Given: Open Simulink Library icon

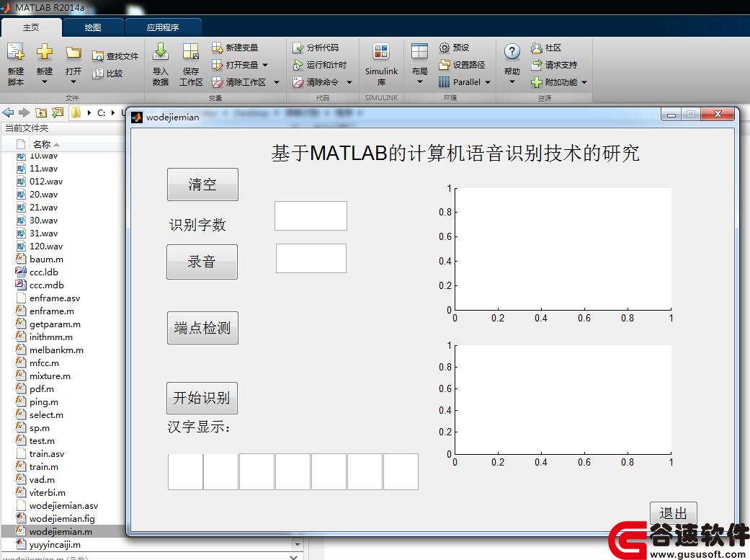Looking at the screenshot, I should tap(381, 52).
